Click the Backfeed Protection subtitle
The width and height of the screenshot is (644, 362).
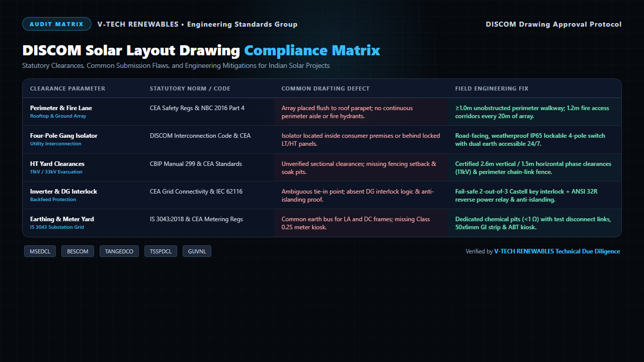pos(53,200)
